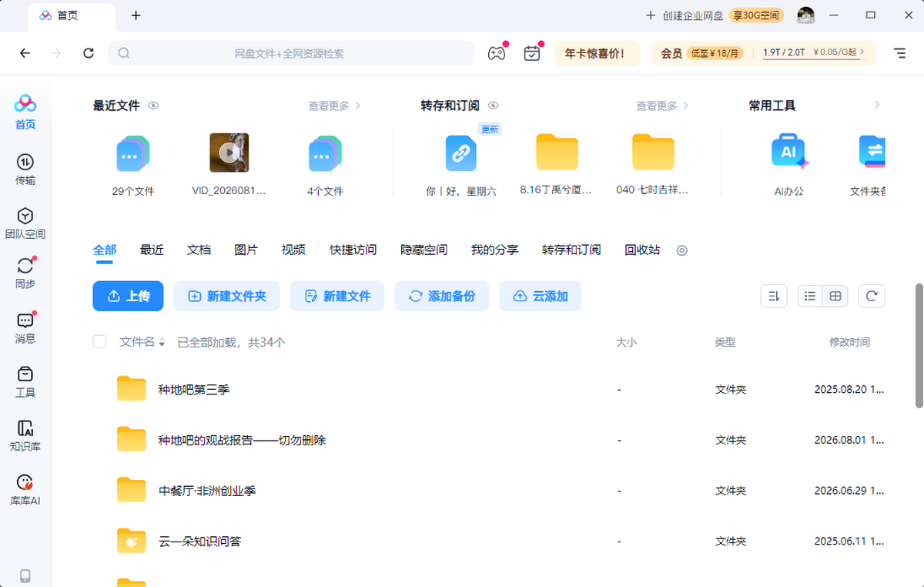The width and height of the screenshot is (924, 587).
Task: Click the 新建文件 button
Action: (337, 296)
